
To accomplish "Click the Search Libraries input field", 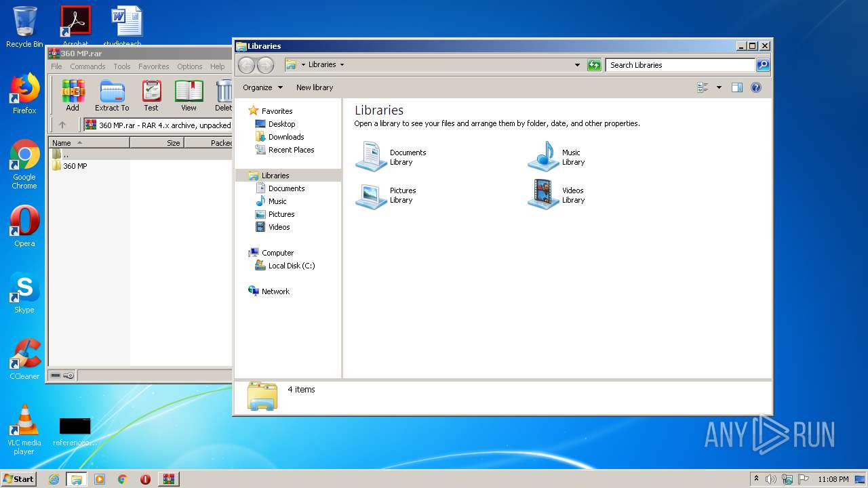I will click(680, 65).
